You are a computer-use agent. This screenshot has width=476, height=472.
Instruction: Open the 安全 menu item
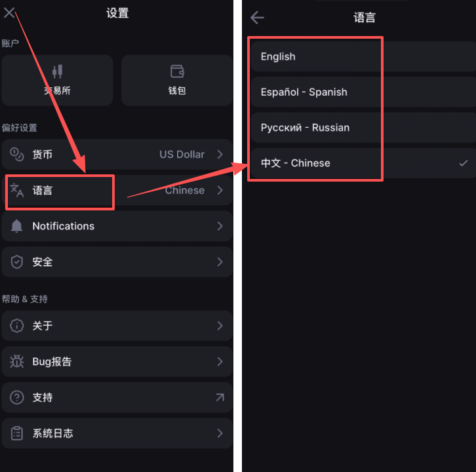click(x=117, y=262)
